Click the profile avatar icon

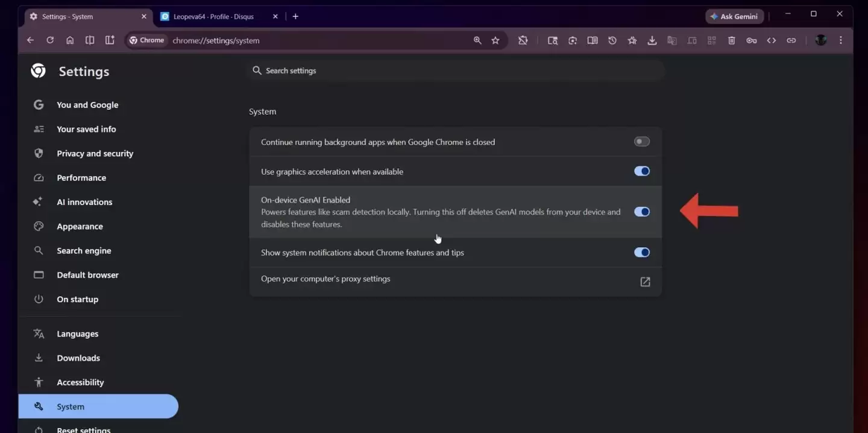pyautogui.click(x=821, y=40)
